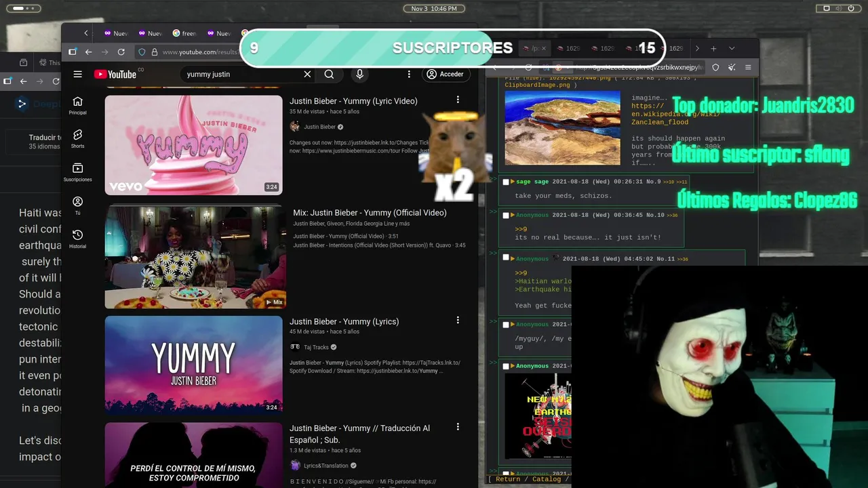Select the first 'Nuev' tab
The height and width of the screenshot is (488, 868).
(116, 33)
